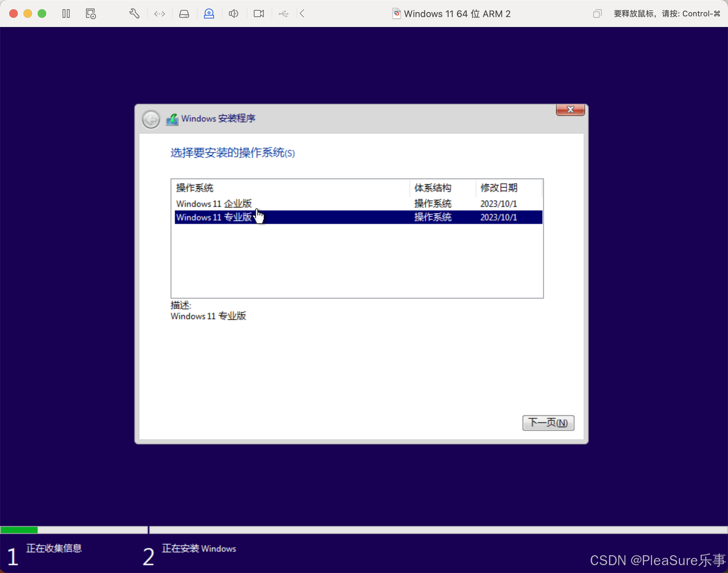Screen dimensions: 728x573
Task: Click the USB devices toolbar icon
Action: (284, 14)
